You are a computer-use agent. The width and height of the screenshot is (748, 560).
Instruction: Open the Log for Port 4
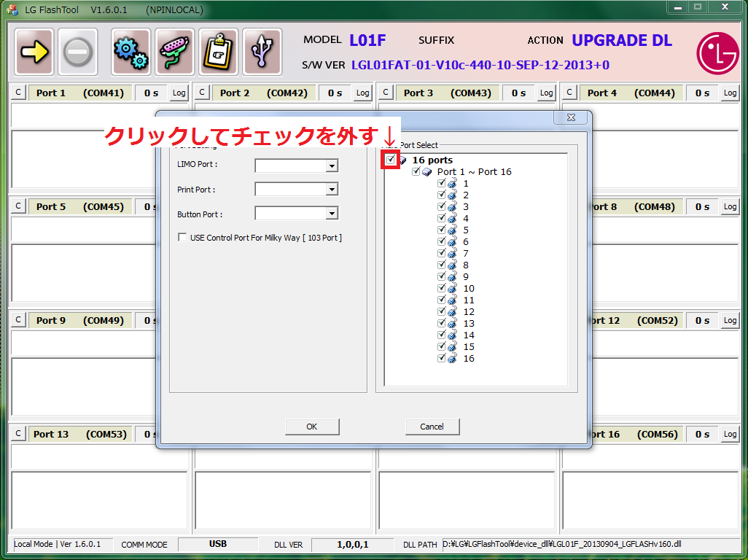pos(731,93)
